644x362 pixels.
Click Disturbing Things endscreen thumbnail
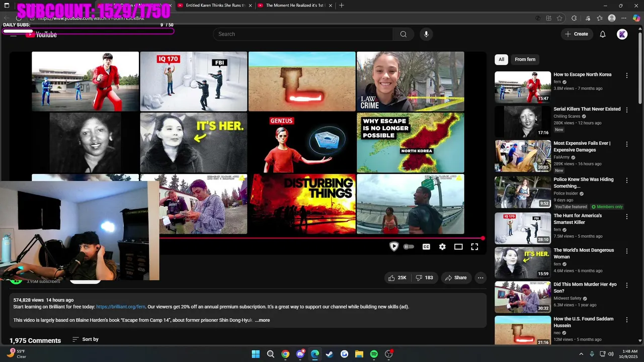pos(302,204)
